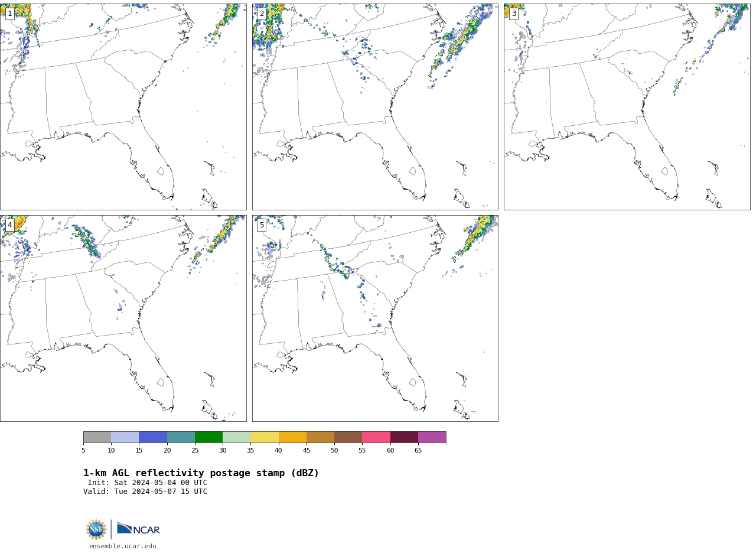Click the ensemble.ucar.edu text
The height and width of the screenshot is (553, 756).
click(x=123, y=547)
